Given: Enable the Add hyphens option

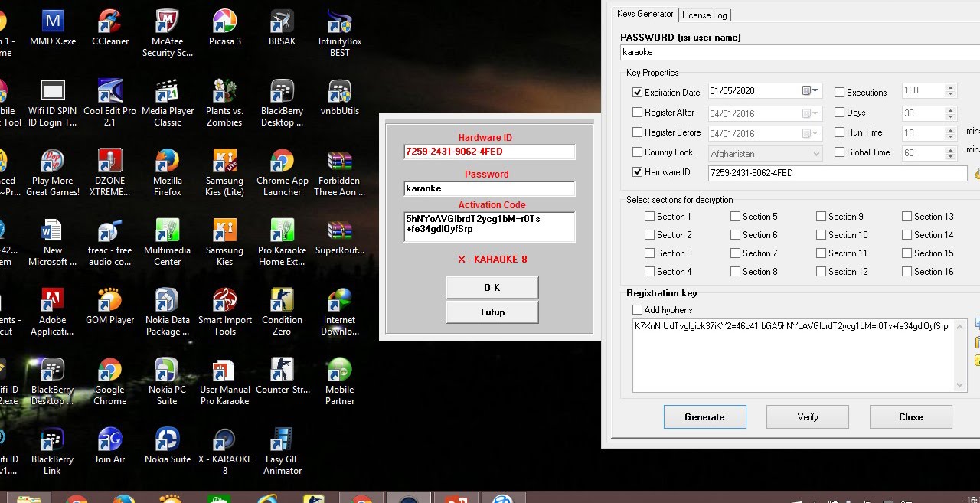Looking at the screenshot, I should click(x=638, y=309).
